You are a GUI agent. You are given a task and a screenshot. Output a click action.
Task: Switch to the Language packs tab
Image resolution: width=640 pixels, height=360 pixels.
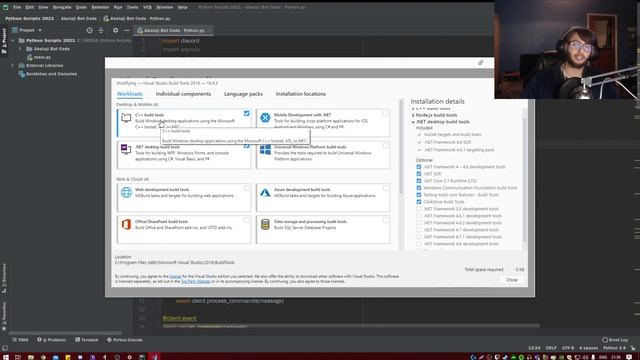243,94
